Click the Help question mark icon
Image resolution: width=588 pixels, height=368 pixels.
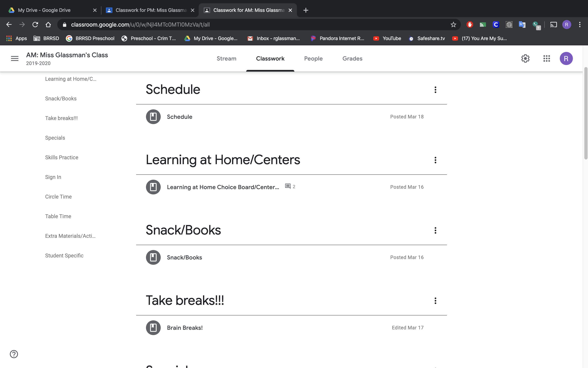14,354
